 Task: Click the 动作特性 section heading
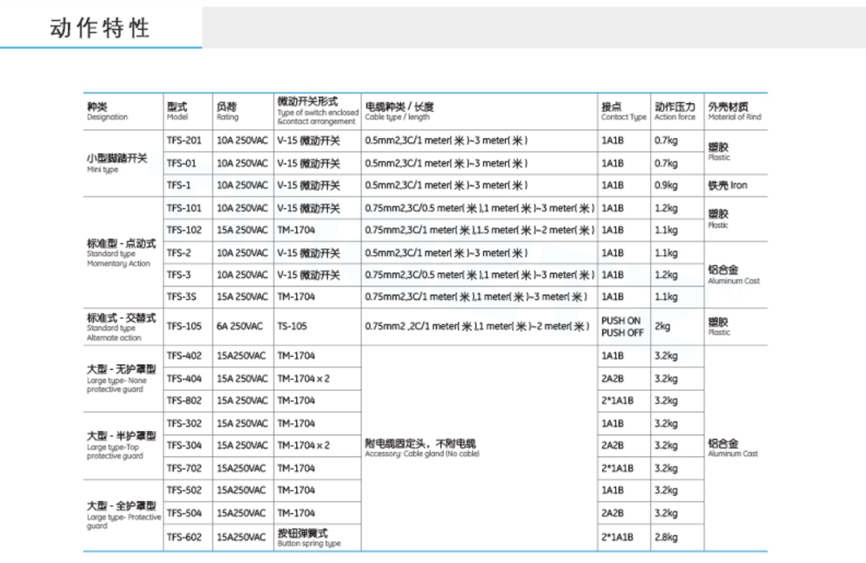[100, 28]
